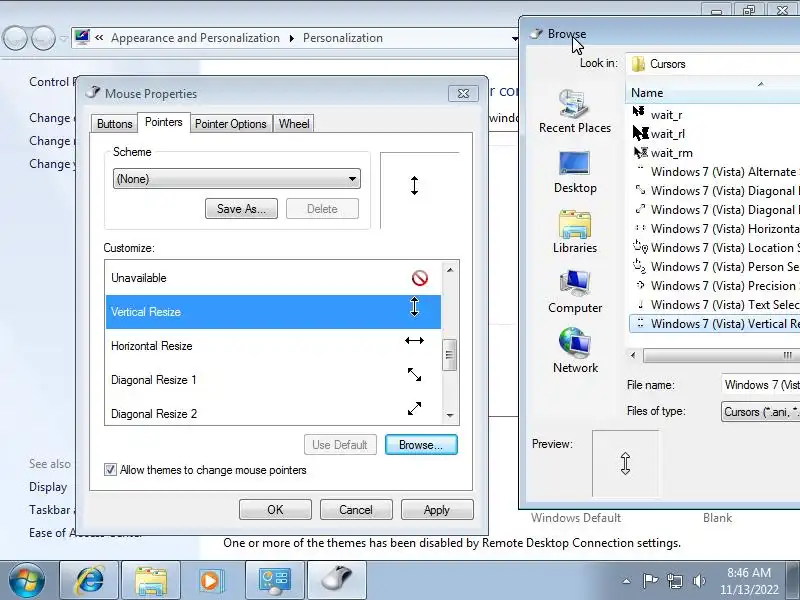This screenshot has width=800, height=600.
Task: Click the network tray icon
Action: (x=675, y=581)
